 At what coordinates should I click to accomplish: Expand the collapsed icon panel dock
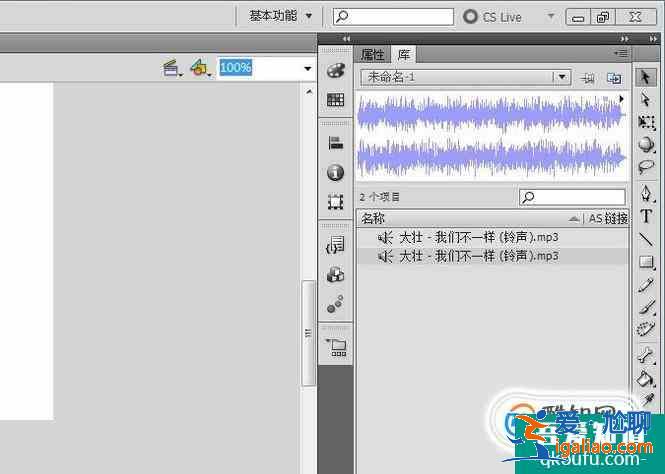(346, 39)
